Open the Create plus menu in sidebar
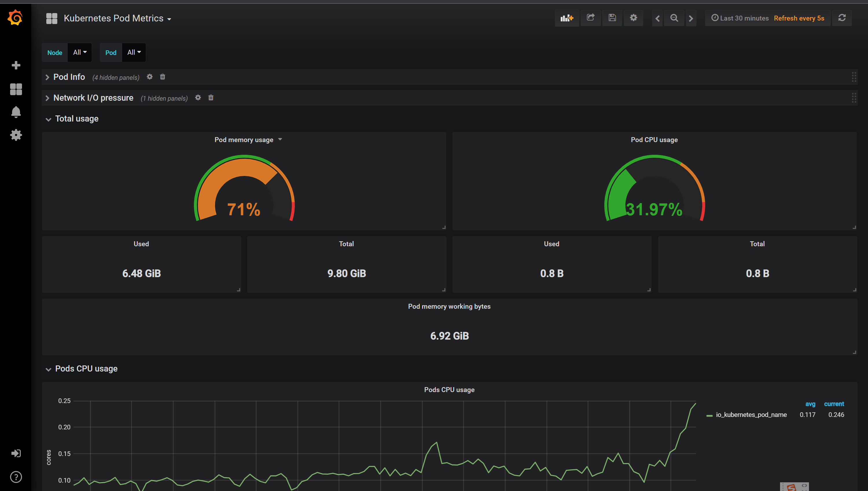 (x=16, y=65)
